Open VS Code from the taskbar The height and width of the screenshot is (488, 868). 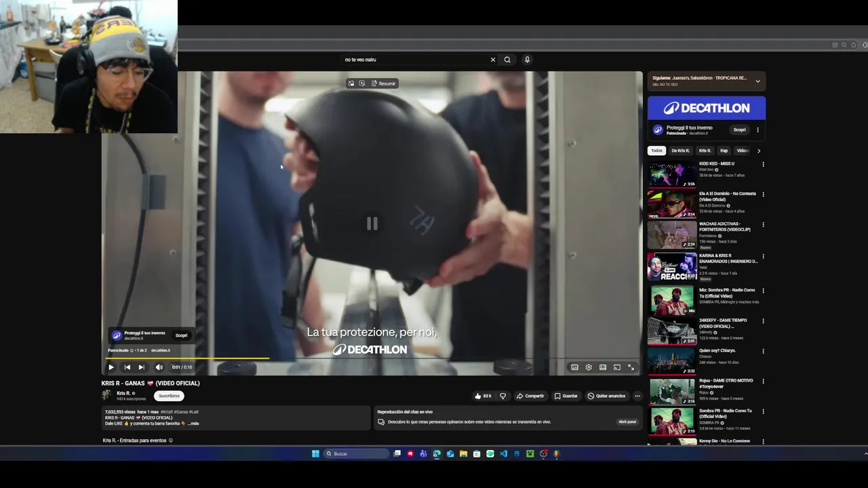click(x=503, y=453)
